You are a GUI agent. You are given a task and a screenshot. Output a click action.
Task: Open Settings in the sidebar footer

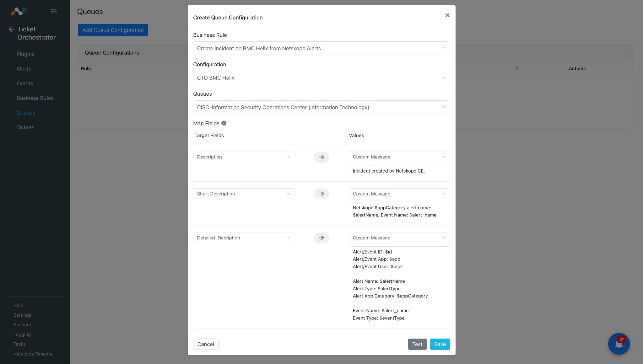point(22,315)
